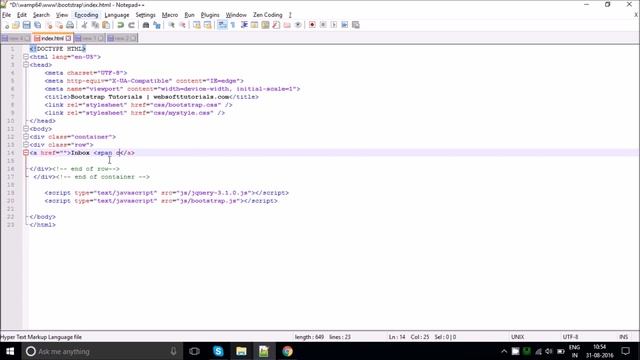The height and width of the screenshot is (360, 640).
Task: Open the Action Center notifications icon
Action: [x=625, y=351]
